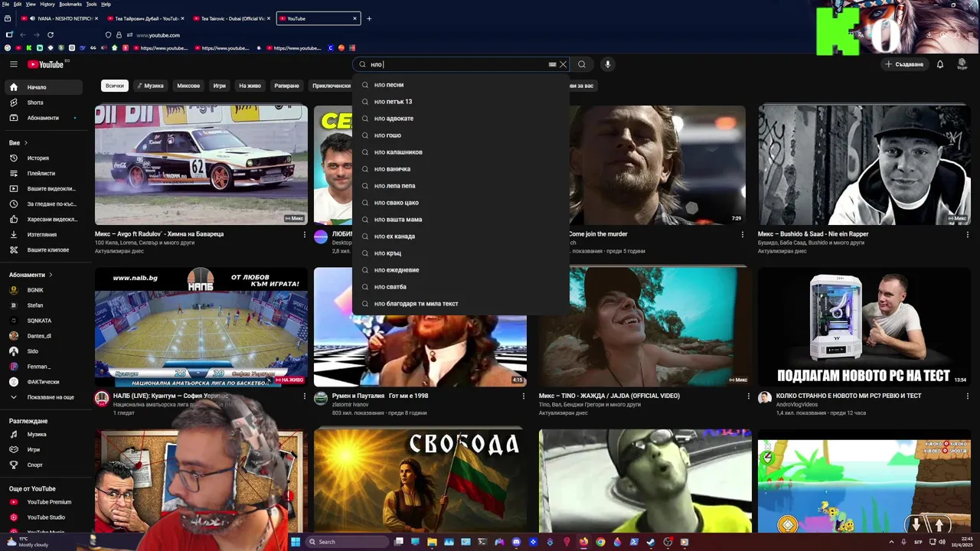The width and height of the screenshot is (980, 551).
Task: Open Харесани видеоклипове in the sidebar
Action: click(44, 220)
